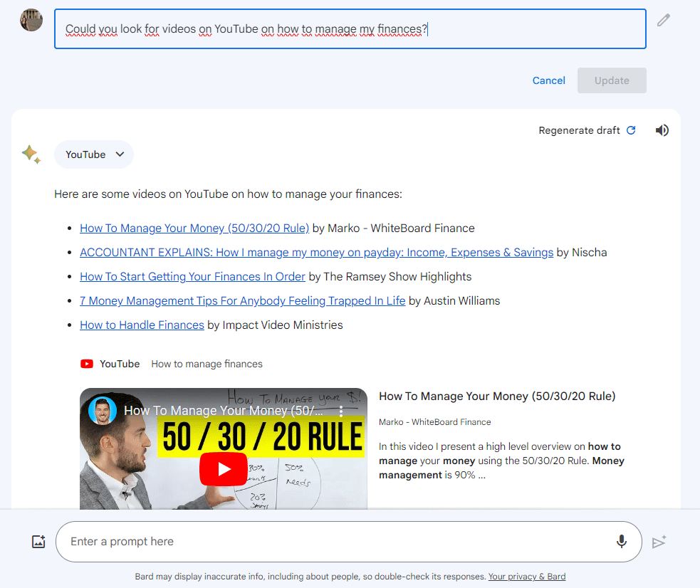Click the Update button
Screen dimensions: 700x588
(x=612, y=80)
